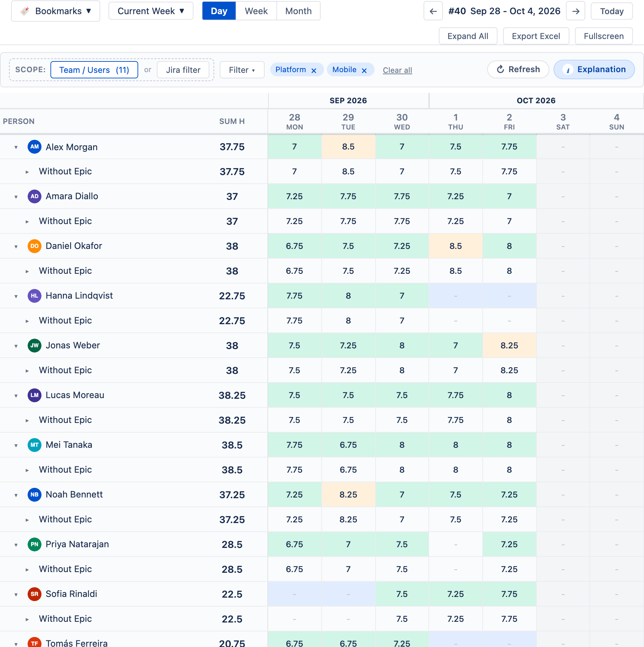Open the Filter dropdown
This screenshot has width=644, height=647.
242,70
